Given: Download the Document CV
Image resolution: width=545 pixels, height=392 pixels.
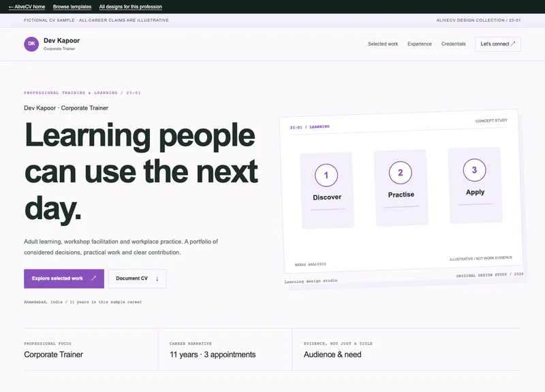Looking at the screenshot, I should pos(138,278).
